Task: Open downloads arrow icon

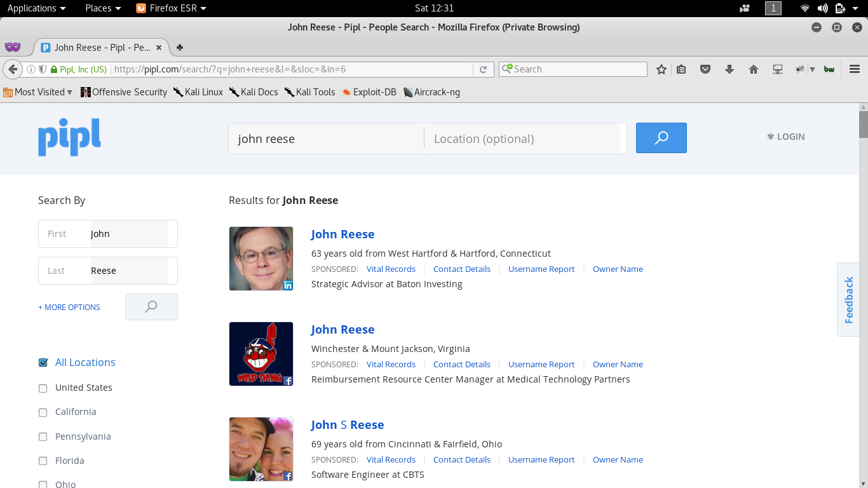Action: [x=729, y=69]
